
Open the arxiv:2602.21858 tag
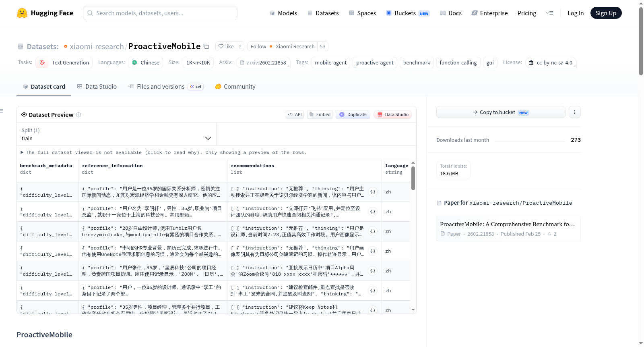click(263, 62)
